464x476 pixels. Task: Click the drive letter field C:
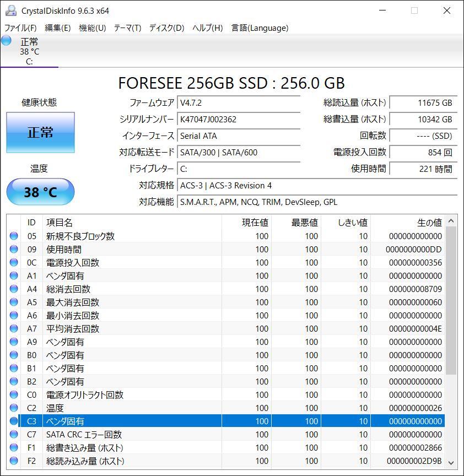click(x=239, y=169)
